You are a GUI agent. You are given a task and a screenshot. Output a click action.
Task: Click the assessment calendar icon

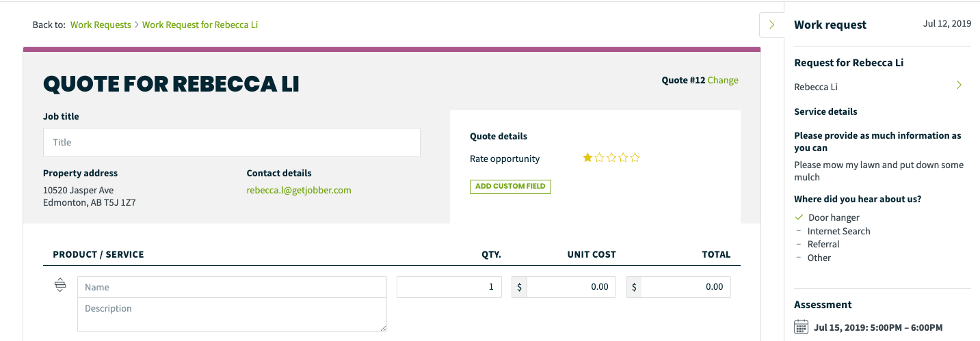coord(801,327)
